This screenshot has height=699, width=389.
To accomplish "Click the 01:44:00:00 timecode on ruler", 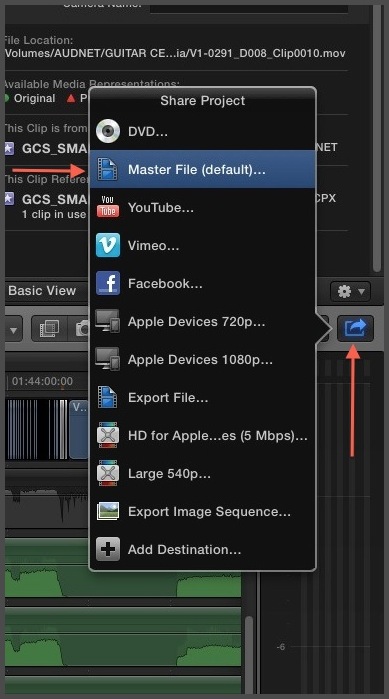I will point(42,382).
